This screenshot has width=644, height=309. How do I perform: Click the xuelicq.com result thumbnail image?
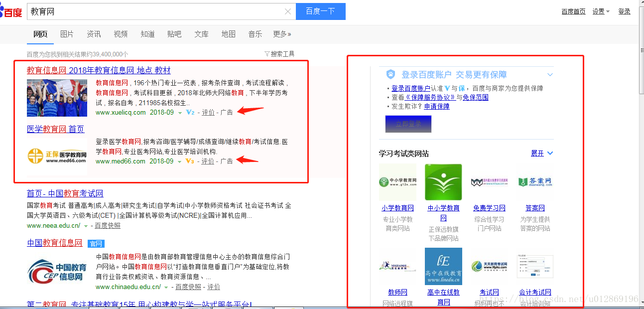(57, 98)
